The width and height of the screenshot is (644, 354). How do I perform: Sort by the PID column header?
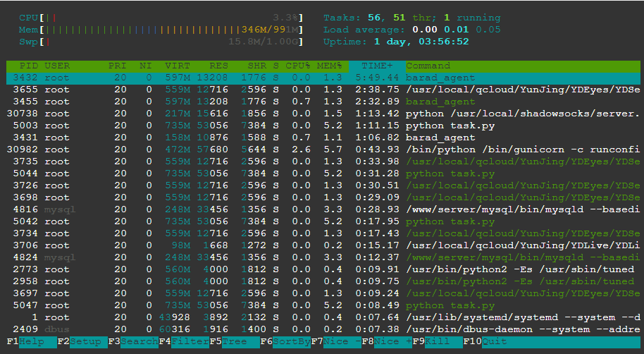[x=29, y=66]
